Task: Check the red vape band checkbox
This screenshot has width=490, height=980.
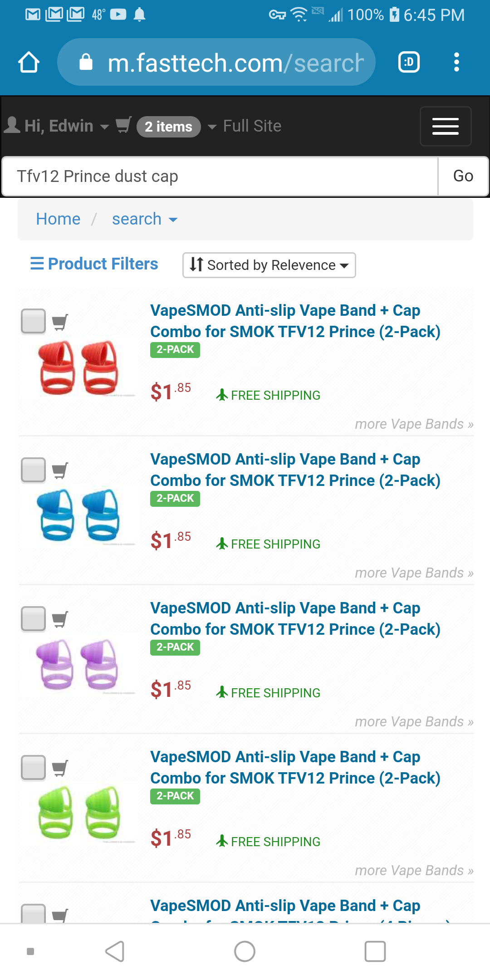Action: (34, 321)
